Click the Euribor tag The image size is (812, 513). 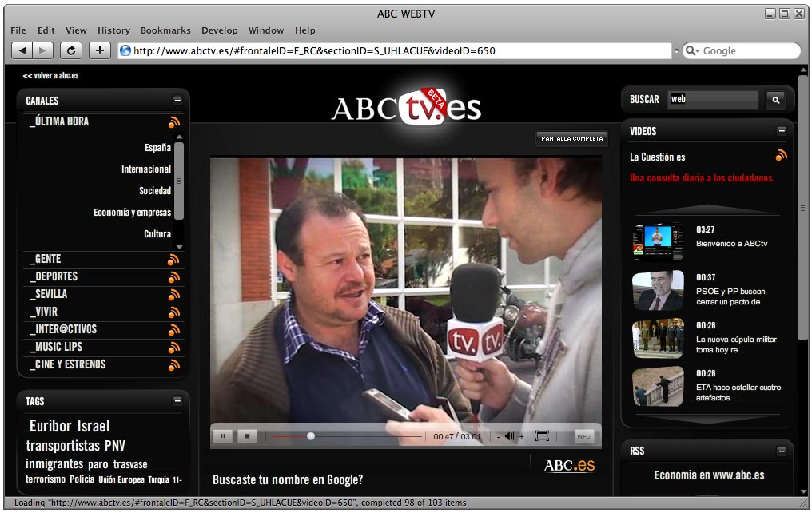pyautogui.click(x=50, y=426)
